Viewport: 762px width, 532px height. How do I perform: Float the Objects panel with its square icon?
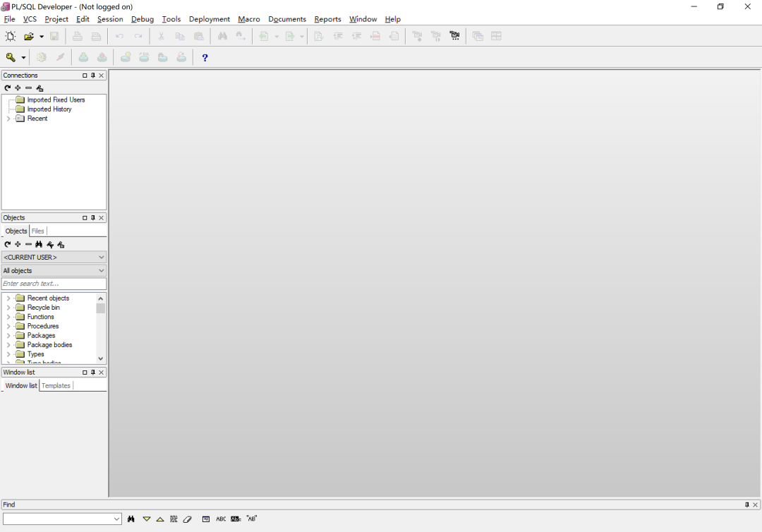(85, 217)
